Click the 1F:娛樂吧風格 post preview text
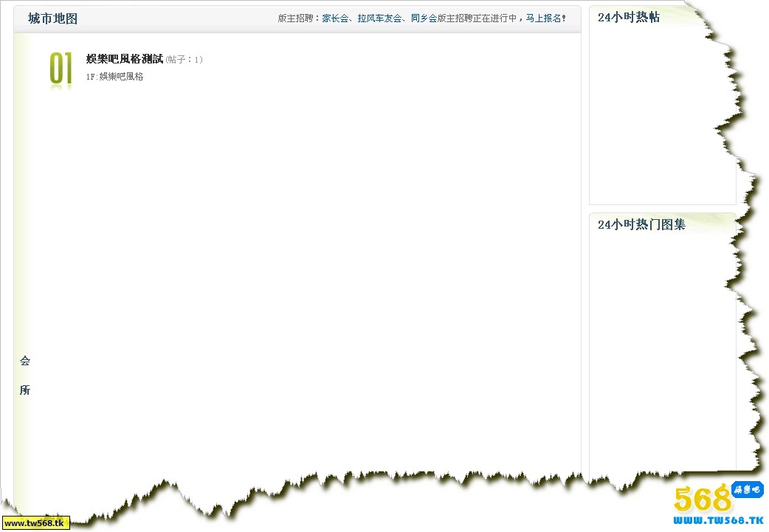This screenshot has width=769, height=532. [115, 77]
